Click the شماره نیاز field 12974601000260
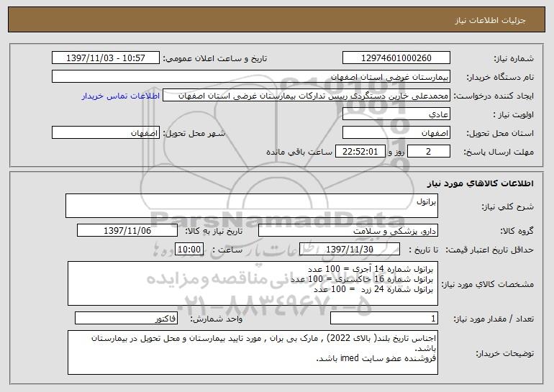554x392 pixels. point(396,58)
